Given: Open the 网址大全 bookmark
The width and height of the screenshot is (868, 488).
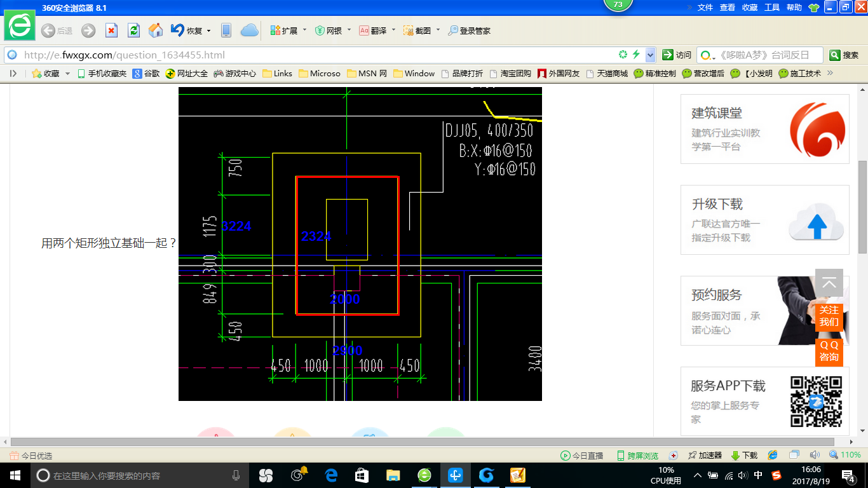Looking at the screenshot, I should (x=187, y=74).
